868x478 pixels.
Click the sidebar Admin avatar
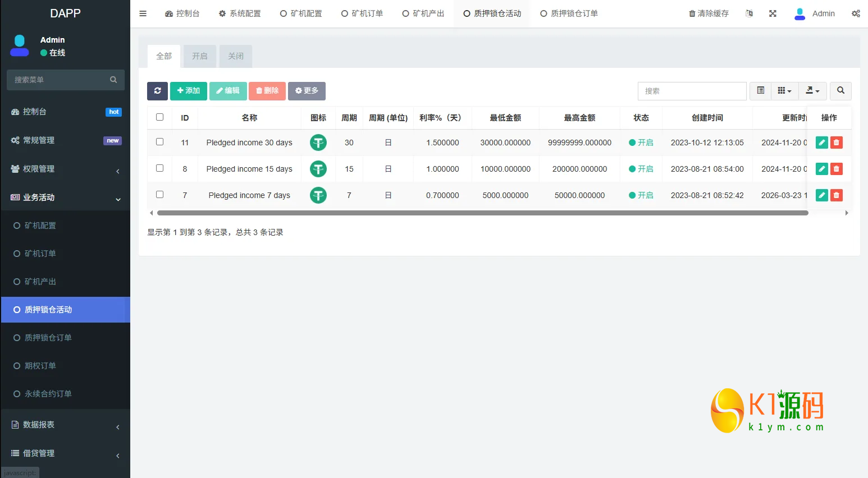pos(20,45)
